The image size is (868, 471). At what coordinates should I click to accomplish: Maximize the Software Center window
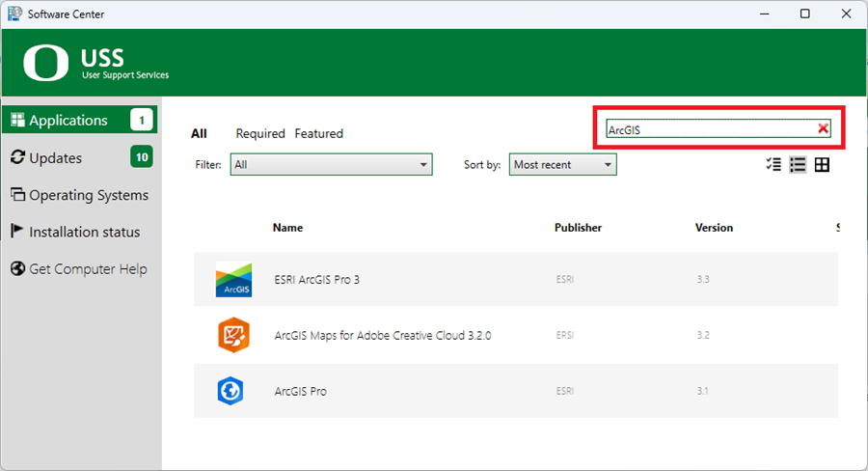[x=805, y=14]
